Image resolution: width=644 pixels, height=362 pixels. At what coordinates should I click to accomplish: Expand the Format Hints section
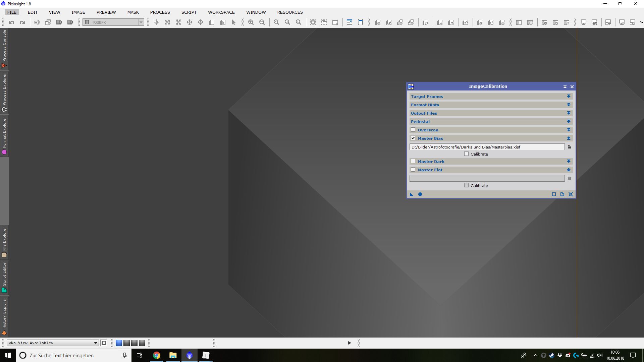click(569, 105)
